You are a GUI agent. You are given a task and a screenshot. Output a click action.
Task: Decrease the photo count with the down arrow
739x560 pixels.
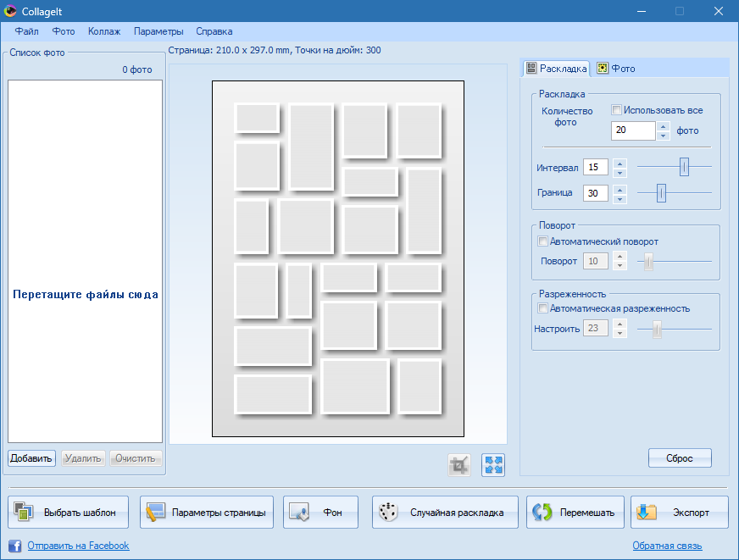[x=663, y=136]
